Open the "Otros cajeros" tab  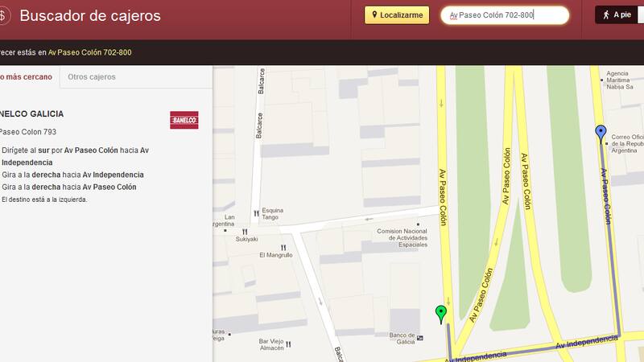[91, 77]
